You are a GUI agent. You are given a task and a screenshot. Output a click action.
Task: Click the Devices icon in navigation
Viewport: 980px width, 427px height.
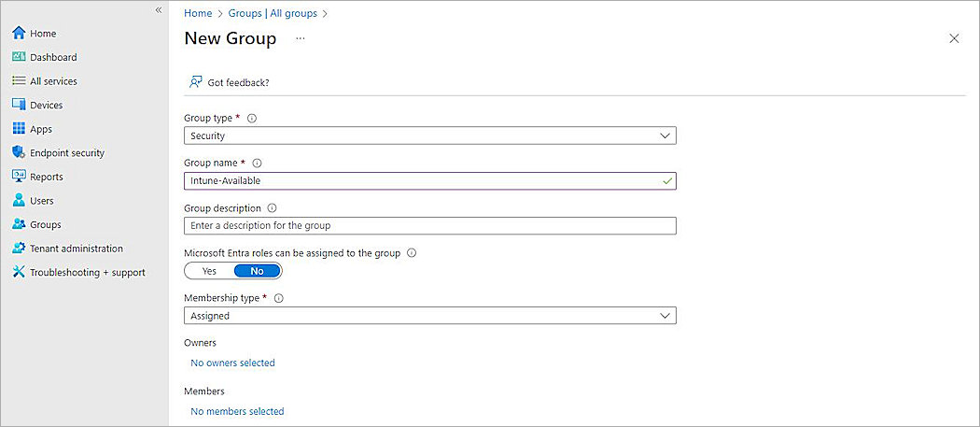point(19,106)
